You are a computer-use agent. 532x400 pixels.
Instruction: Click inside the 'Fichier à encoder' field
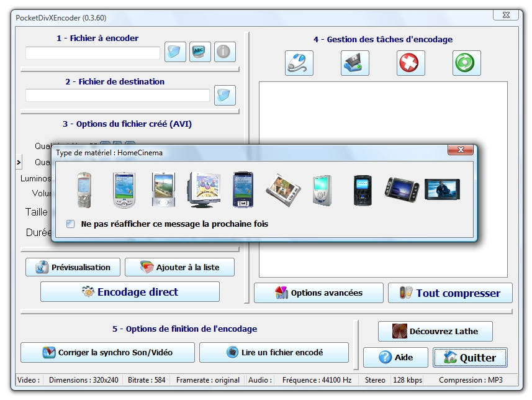[92, 53]
